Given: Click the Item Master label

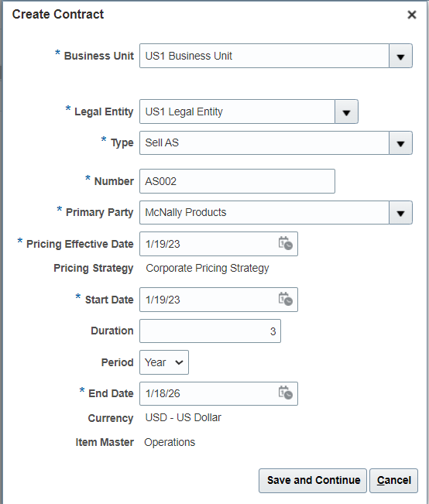Looking at the screenshot, I should tap(105, 442).
